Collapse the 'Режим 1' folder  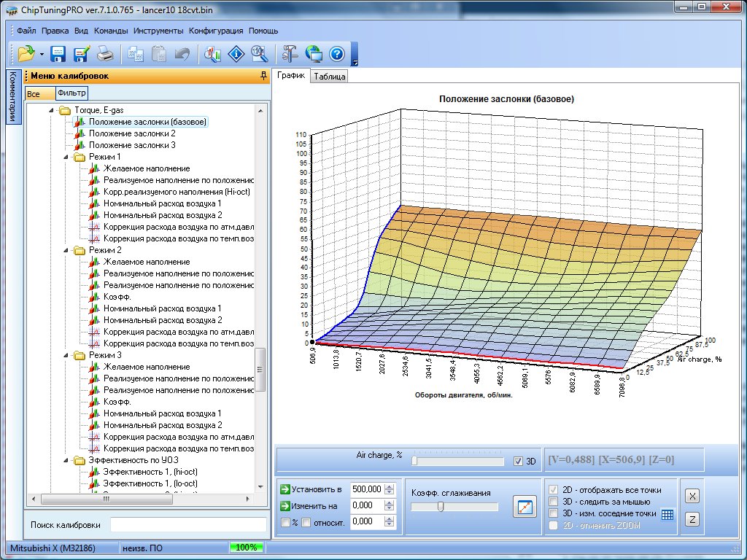(x=66, y=157)
